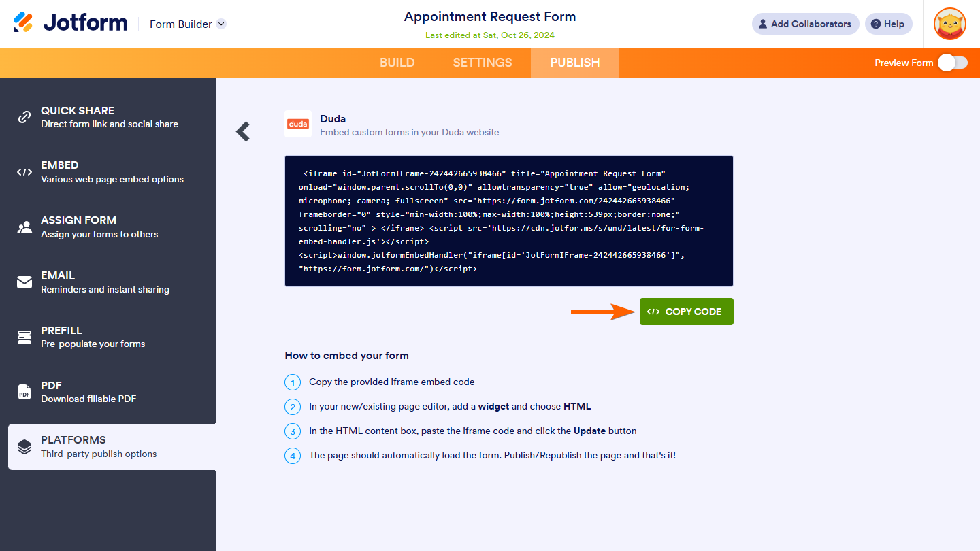The height and width of the screenshot is (551, 980).
Task: Click the question mark icon in Help
Action: [x=875, y=24]
